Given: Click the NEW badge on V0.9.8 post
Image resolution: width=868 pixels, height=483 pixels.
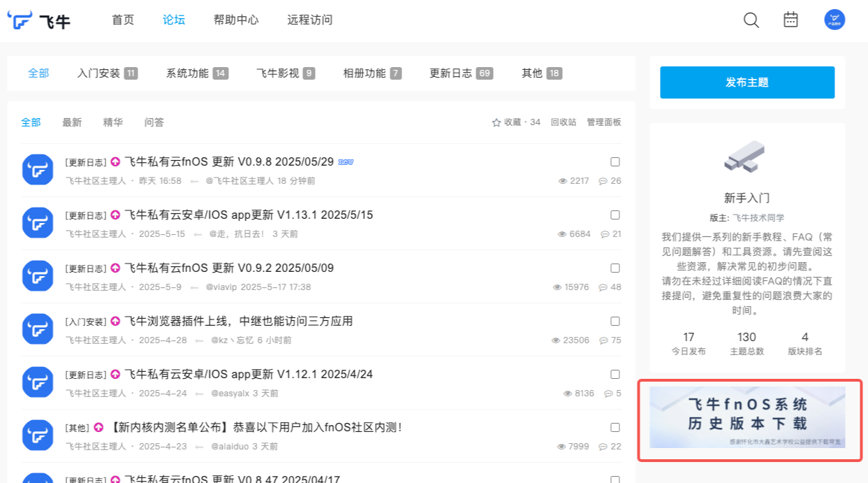Looking at the screenshot, I should pyautogui.click(x=346, y=162).
